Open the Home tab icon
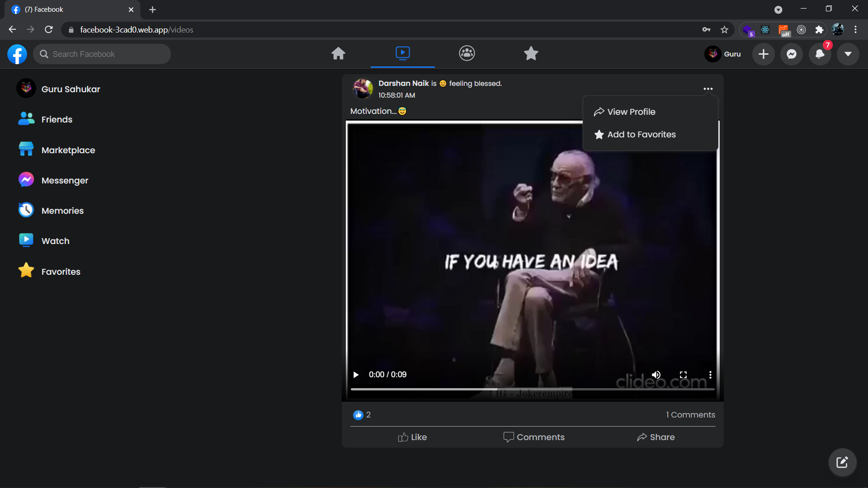Image resolution: width=868 pixels, height=488 pixels. [x=338, y=54]
